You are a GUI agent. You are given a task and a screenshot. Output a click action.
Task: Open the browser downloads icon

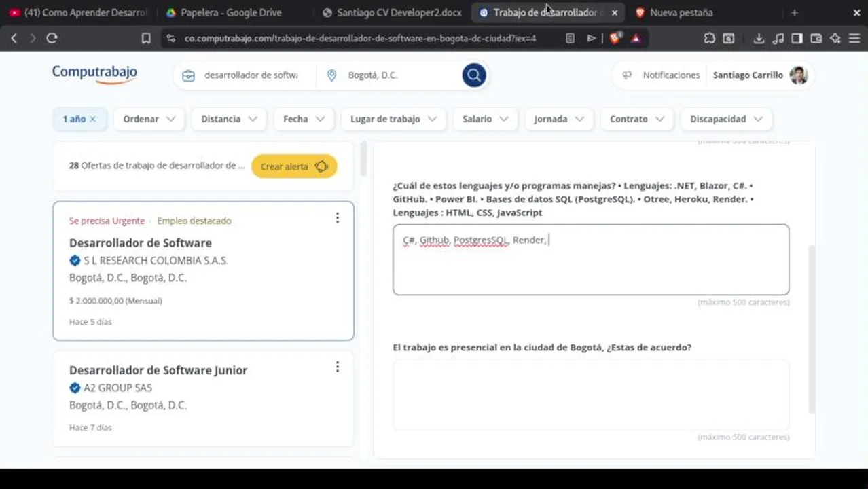click(x=759, y=39)
